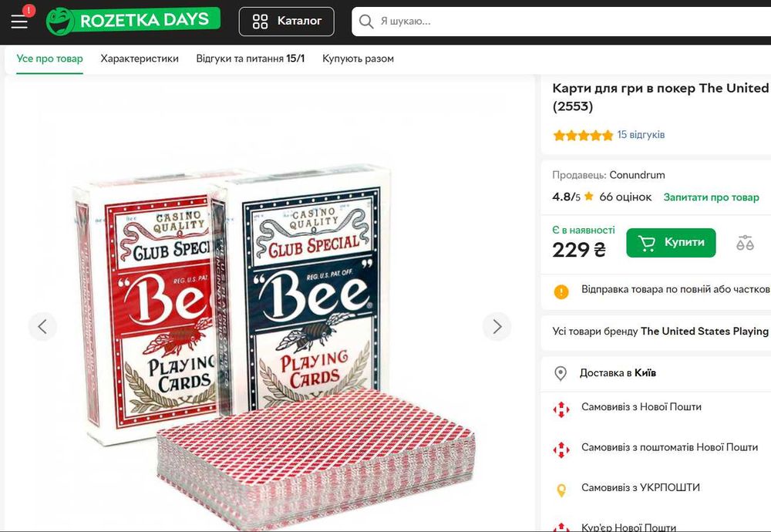Go to Відгуки та питання tab
This screenshot has width=771, height=532.
[x=251, y=59]
